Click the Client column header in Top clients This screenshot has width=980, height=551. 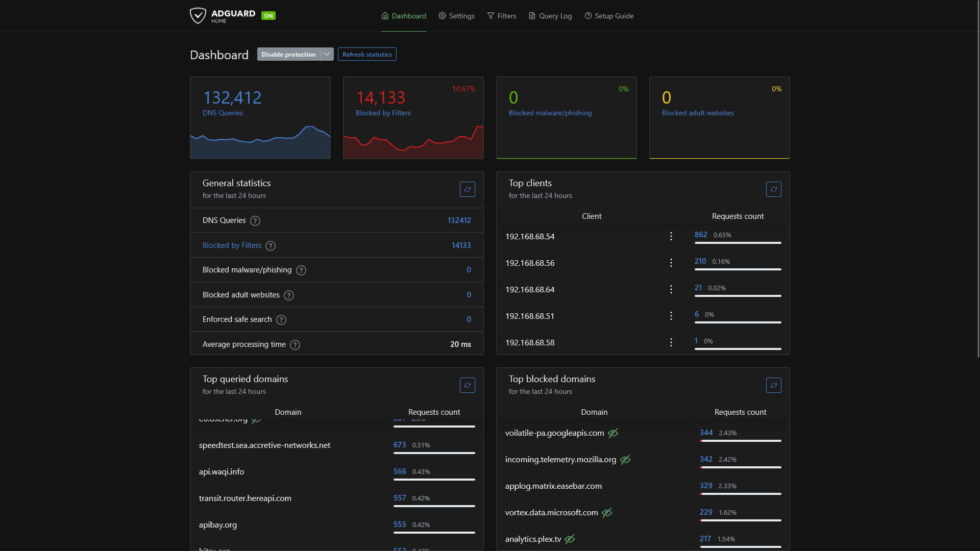tap(592, 216)
